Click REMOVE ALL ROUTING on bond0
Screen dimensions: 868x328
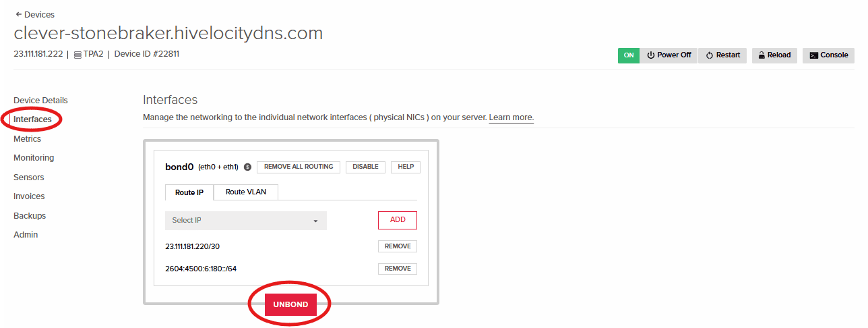(299, 167)
